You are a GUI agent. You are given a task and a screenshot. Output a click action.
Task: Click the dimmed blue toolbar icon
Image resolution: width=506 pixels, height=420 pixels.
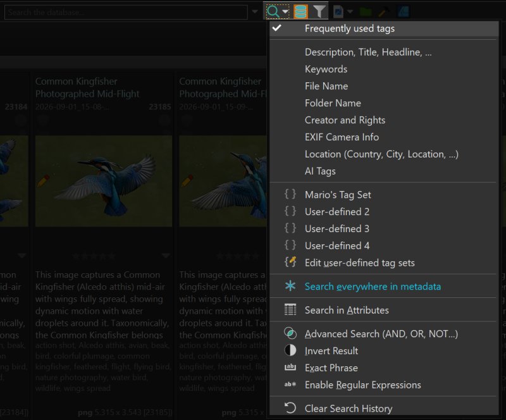point(404,11)
